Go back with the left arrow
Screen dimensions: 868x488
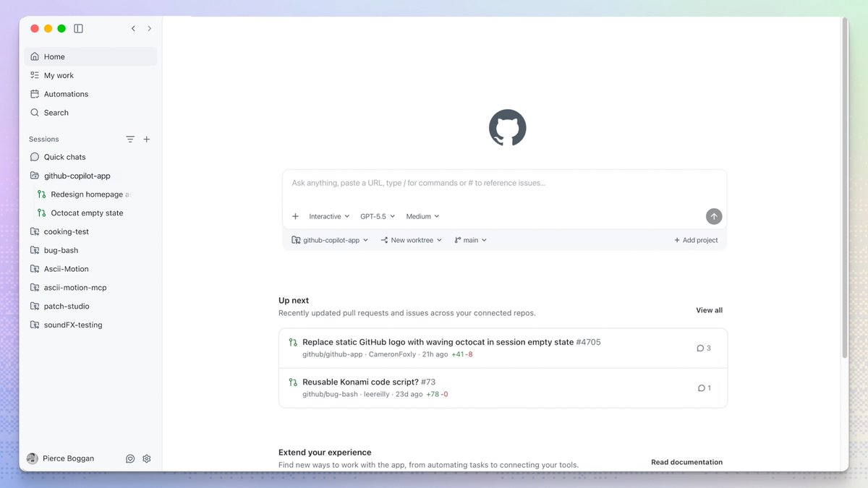point(133,28)
